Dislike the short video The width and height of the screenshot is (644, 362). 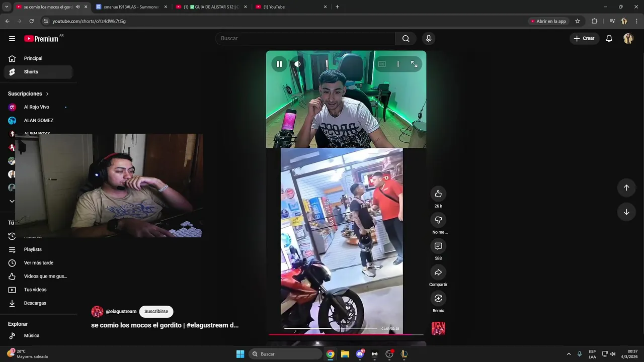438,220
